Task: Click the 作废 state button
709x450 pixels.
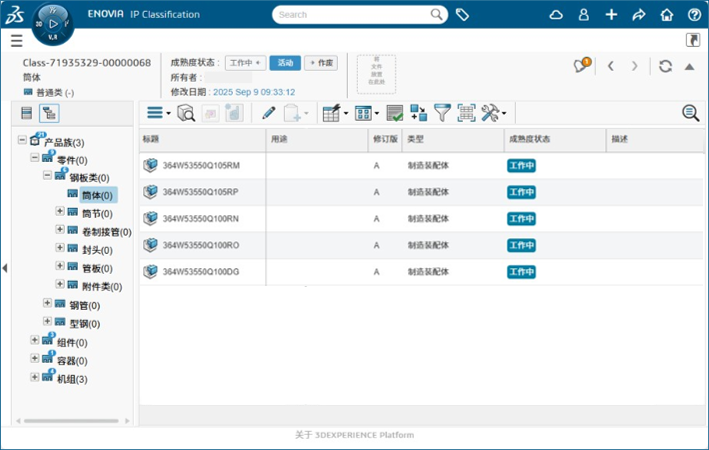Action: point(321,63)
